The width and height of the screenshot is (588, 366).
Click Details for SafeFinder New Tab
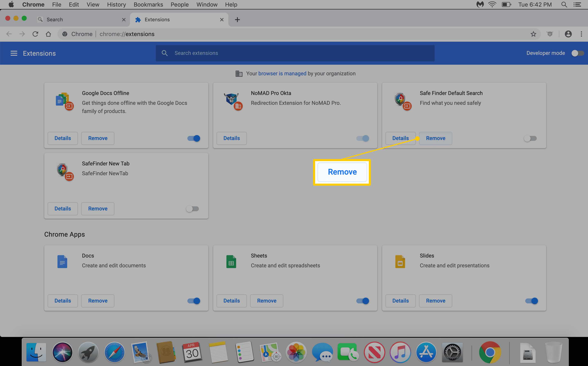[63, 208]
